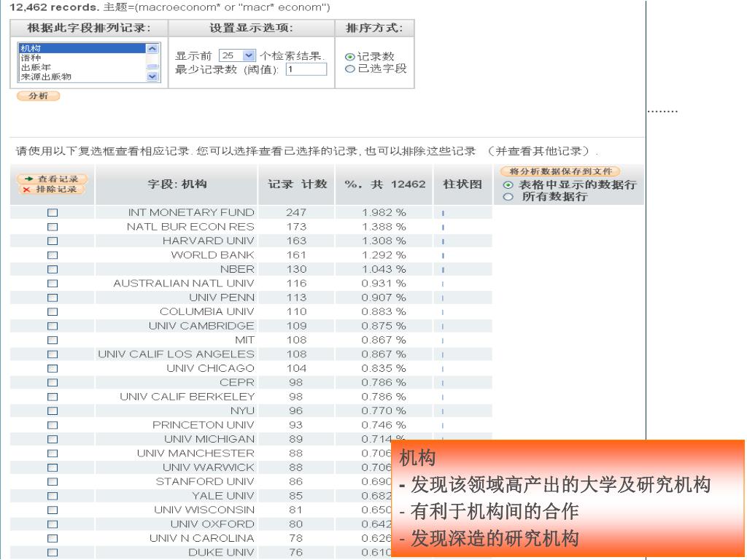Click the INT MONETARY FUND institution name
The height and width of the screenshot is (560, 747).
click(191, 212)
